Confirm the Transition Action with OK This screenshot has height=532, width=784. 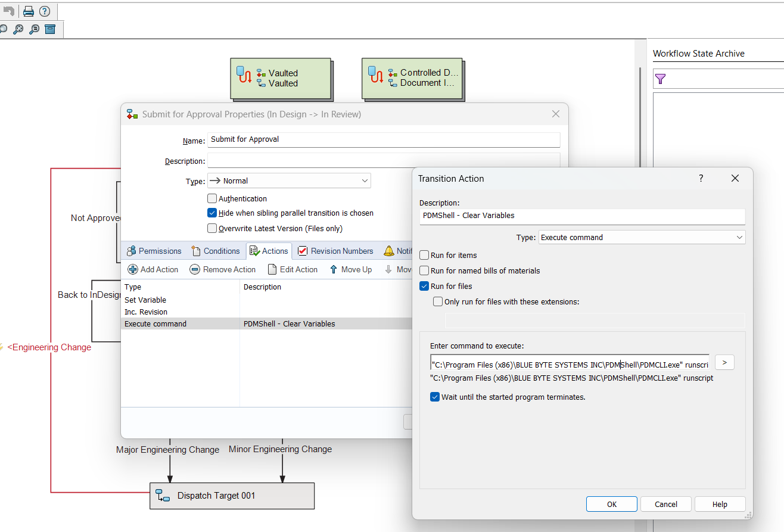[611, 503]
